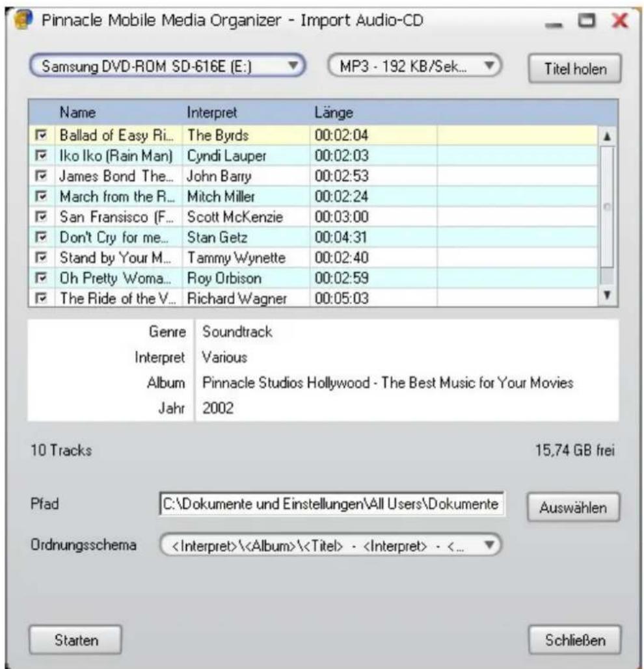Image resolution: width=644 pixels, height=669 pixels.
Task: Select the Cyndi Lauper artist cell
Action: coord(246,155)
